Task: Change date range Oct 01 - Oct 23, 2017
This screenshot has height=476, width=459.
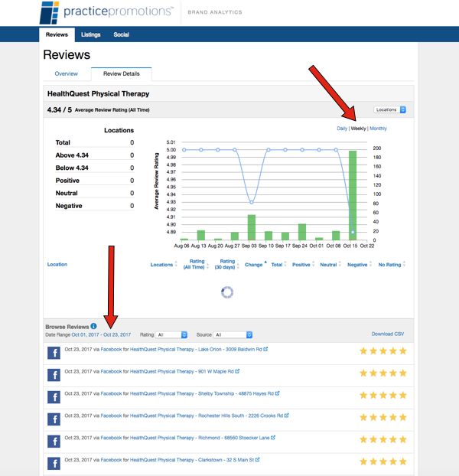Action: tap(101, 334)
